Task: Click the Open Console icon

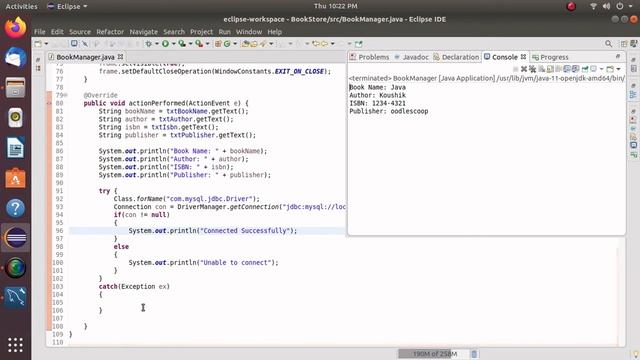Action: click(610, 69)
